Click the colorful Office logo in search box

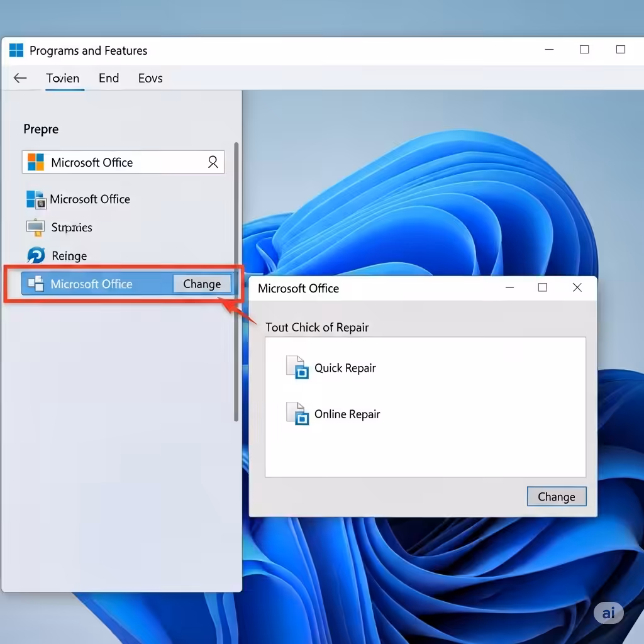pos(36,162)
